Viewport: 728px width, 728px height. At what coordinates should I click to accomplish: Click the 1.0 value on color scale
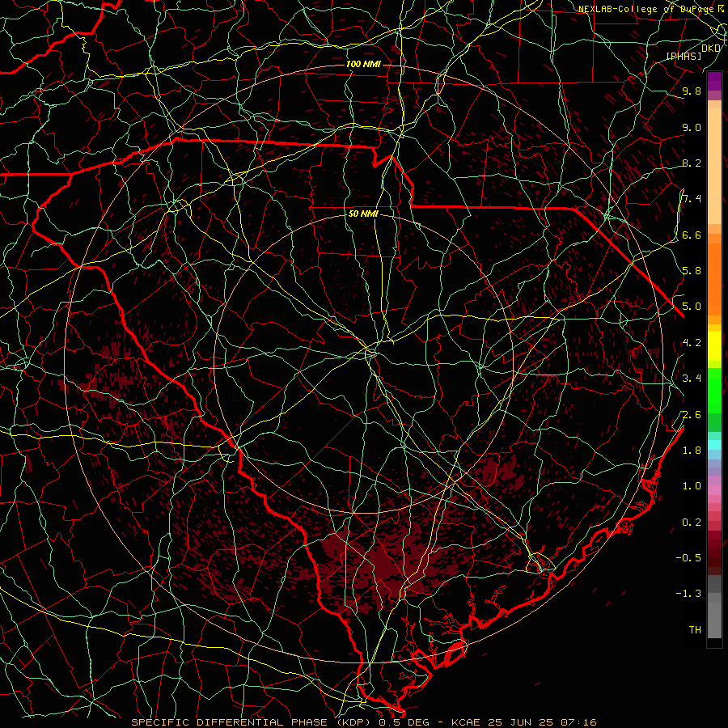click(x=692, y=485)
